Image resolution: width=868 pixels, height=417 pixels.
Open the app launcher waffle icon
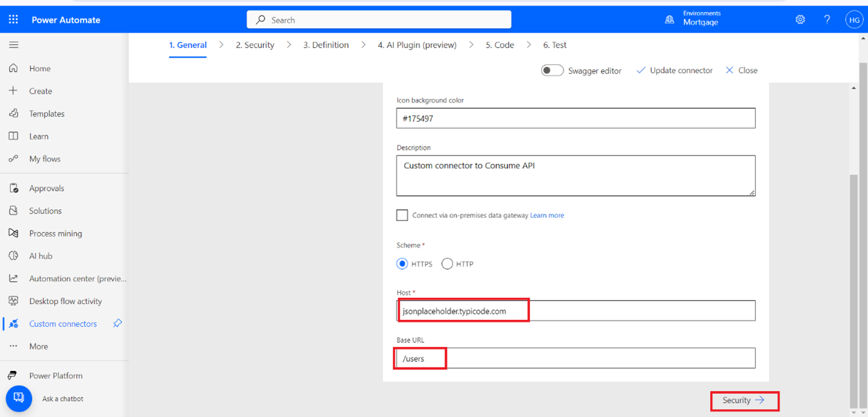click(x=13, y=20)
